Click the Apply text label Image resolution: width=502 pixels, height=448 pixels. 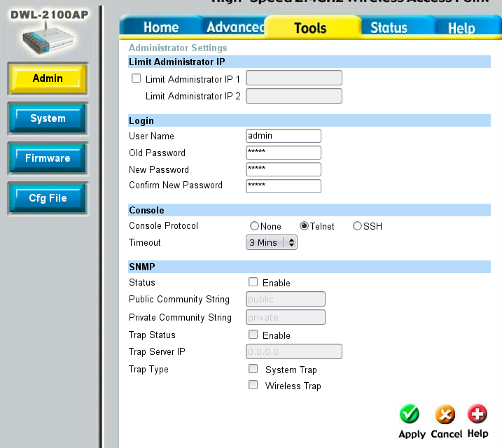412,434
